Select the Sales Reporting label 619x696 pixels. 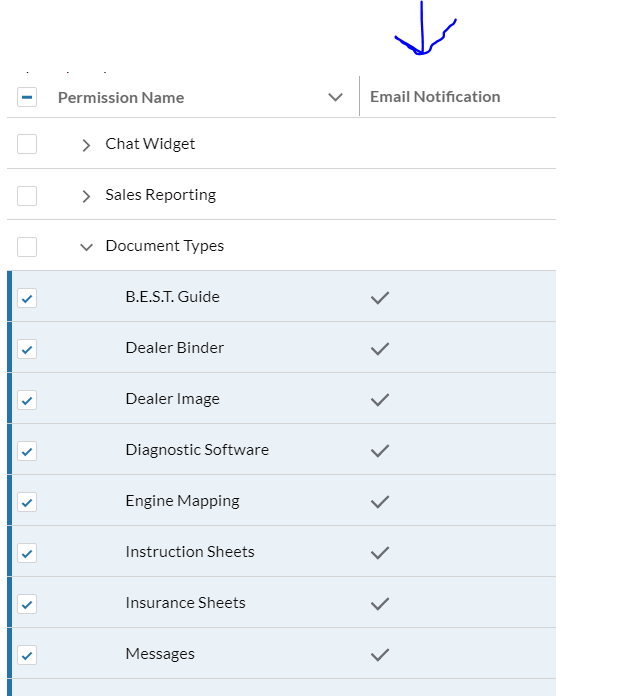[161, 195]
